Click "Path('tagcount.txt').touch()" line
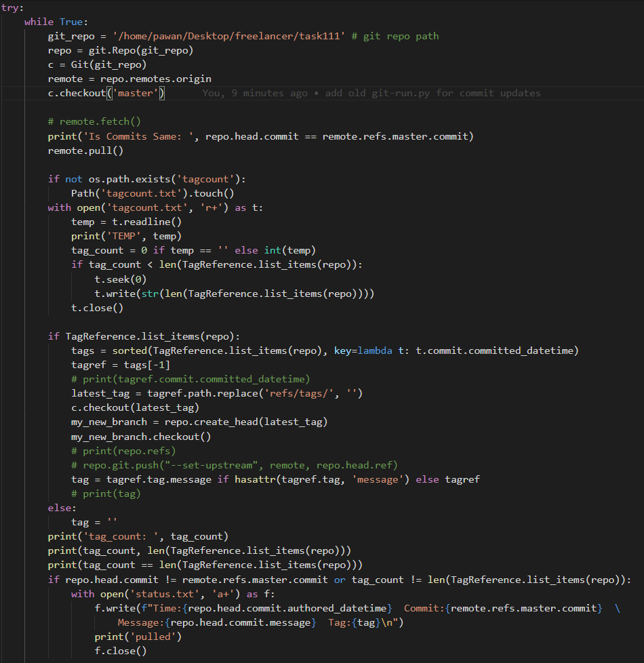Image resolution: width=644 pixels, height=663 pixels. pos(153,194)
